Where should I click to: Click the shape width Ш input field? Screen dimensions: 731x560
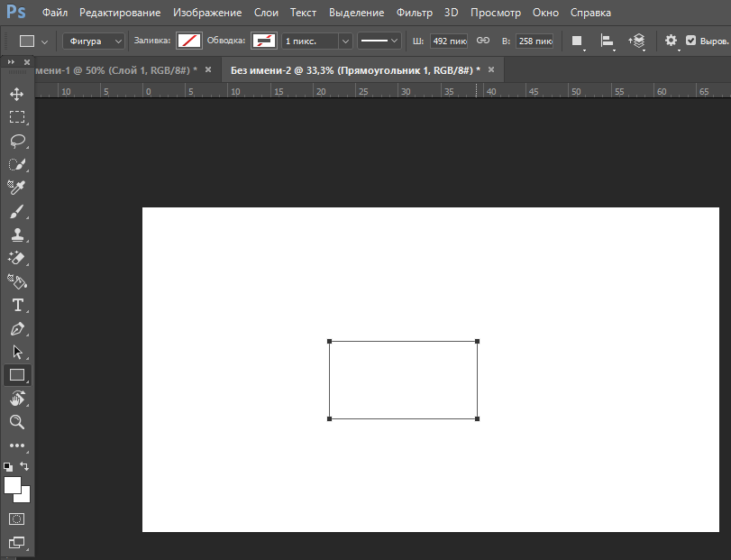[449, 41]
